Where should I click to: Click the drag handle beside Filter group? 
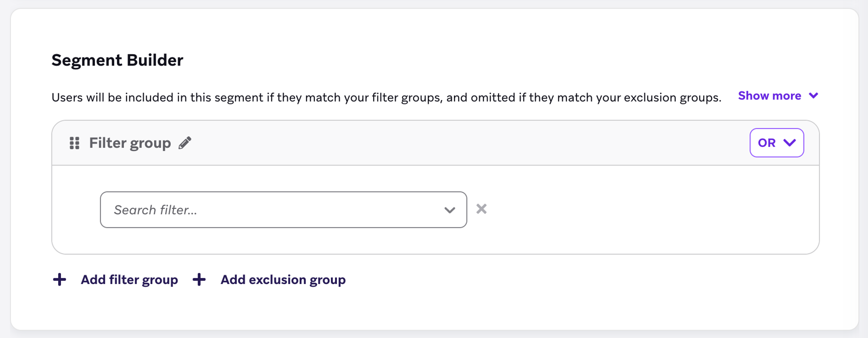point(75,143)
